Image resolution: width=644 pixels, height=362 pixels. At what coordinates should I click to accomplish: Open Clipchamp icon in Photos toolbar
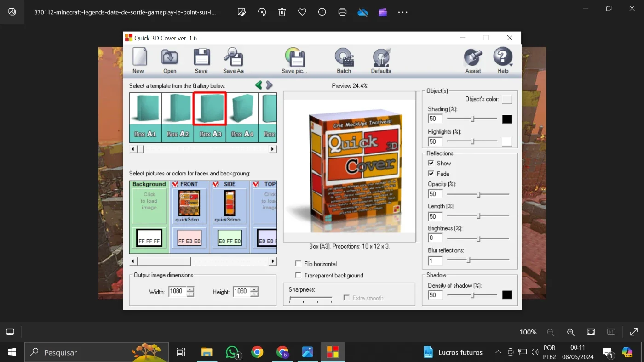coord(383,12)
